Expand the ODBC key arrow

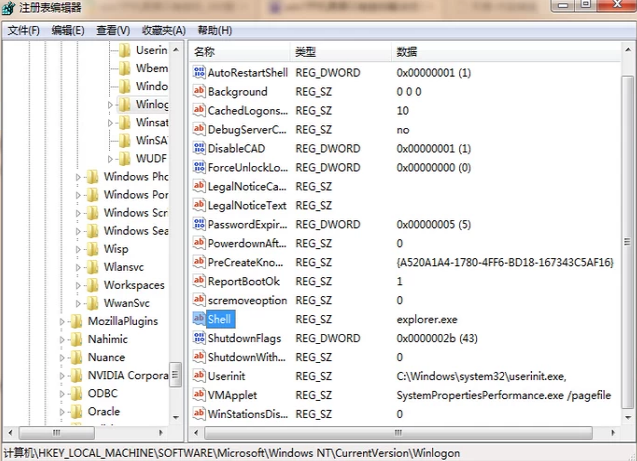coord(63,394)
